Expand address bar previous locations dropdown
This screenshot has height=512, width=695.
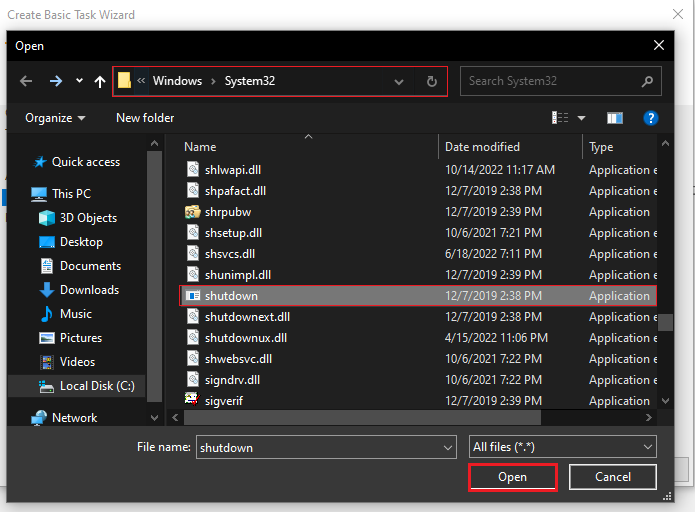point(399,82)
